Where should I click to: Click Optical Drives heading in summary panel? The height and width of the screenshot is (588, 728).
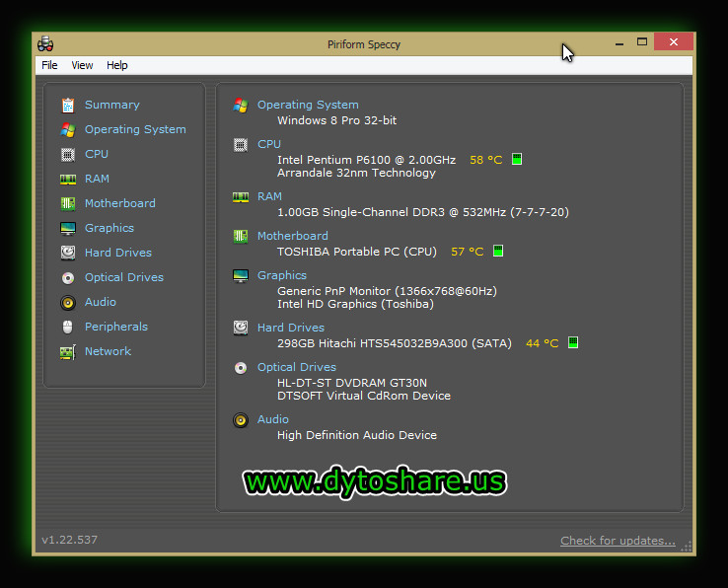click(297, 367)
